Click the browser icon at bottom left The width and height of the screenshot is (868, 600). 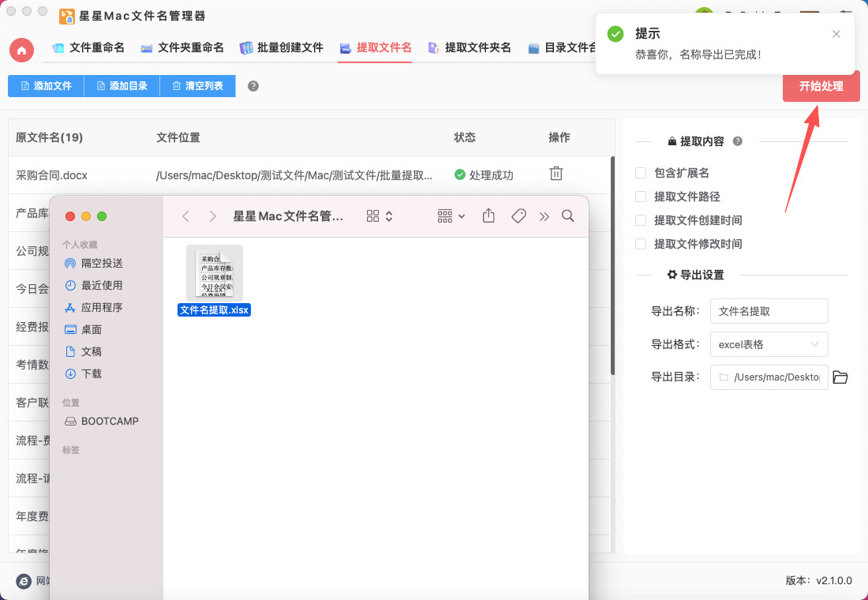[23, 580]
